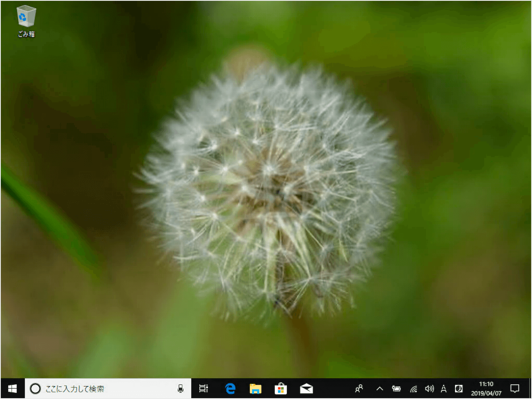This screenshot has width=532, height=399.
Task: Open the People icon in the taskbar
Action: pyautogui.click(x=359, y=389)
